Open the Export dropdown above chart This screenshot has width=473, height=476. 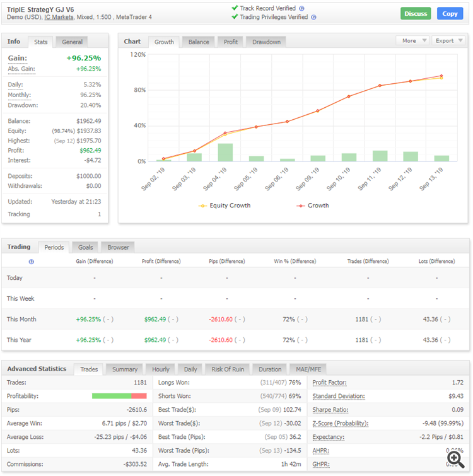pyautogui.click(x=448, y=41)
